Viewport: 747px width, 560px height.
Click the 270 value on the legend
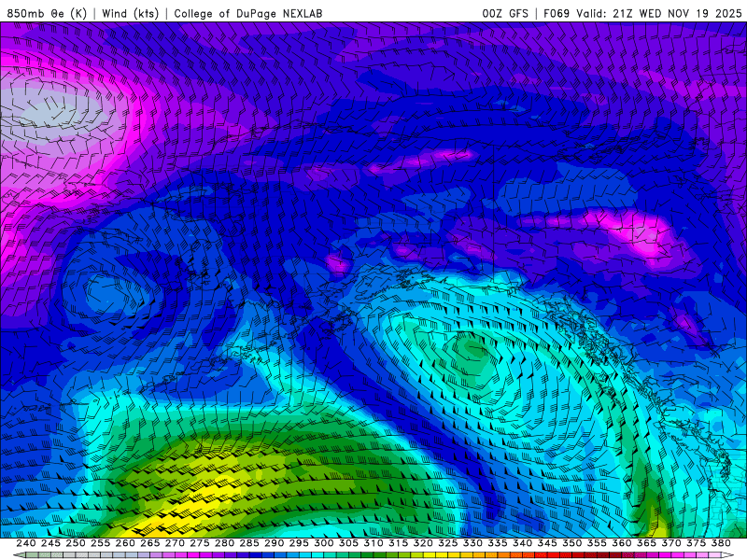point(175,543)
